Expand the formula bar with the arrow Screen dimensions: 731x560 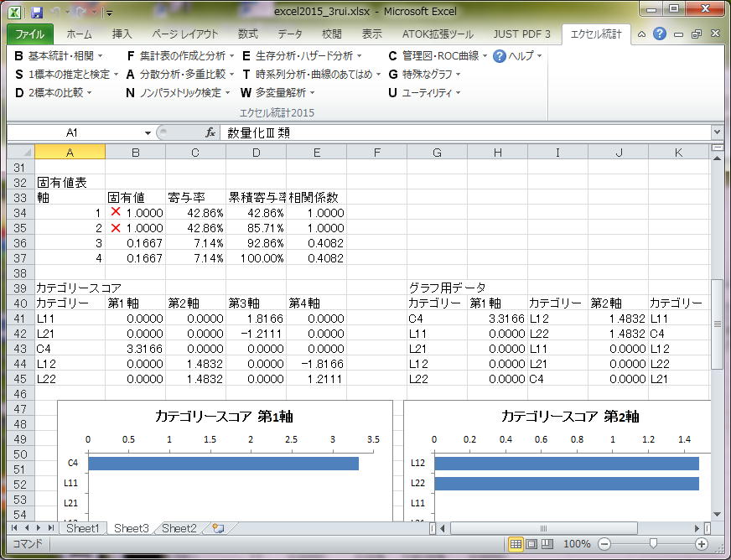tap(717, 132)
